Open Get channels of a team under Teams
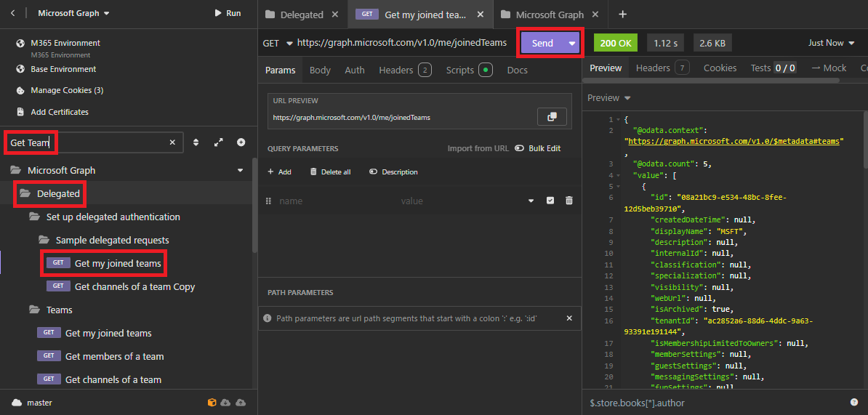Viewport: 868px width, 415px height. (113, 379)
